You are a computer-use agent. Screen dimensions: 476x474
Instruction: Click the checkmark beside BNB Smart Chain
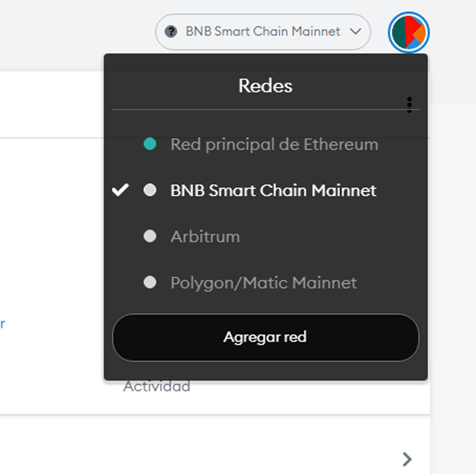point(120,190)
